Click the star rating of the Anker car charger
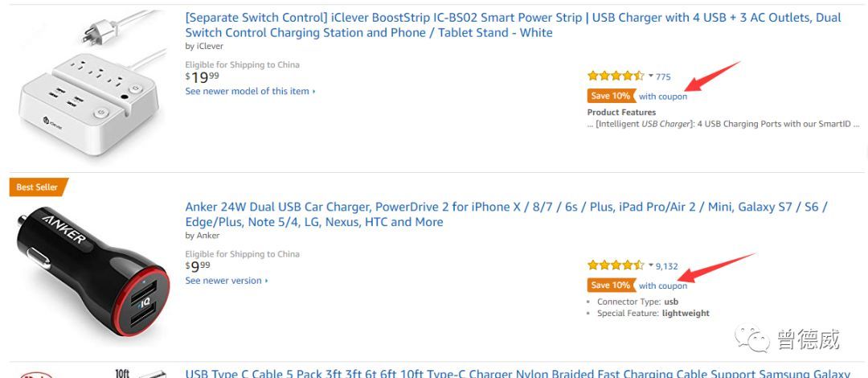868x378 pixels. click(x=616, y=265)
